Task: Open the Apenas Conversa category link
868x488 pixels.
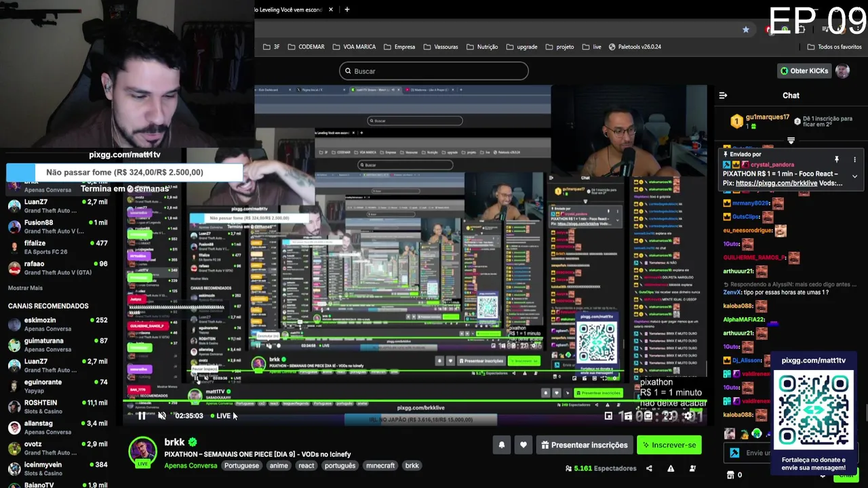Action: pyautogui.click(x=191, y=466)
